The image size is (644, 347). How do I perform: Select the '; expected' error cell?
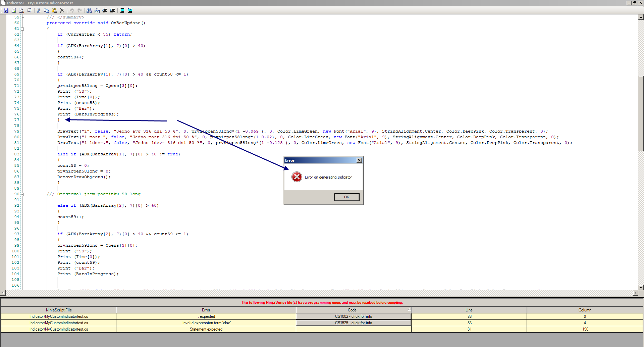pos(206,316)
